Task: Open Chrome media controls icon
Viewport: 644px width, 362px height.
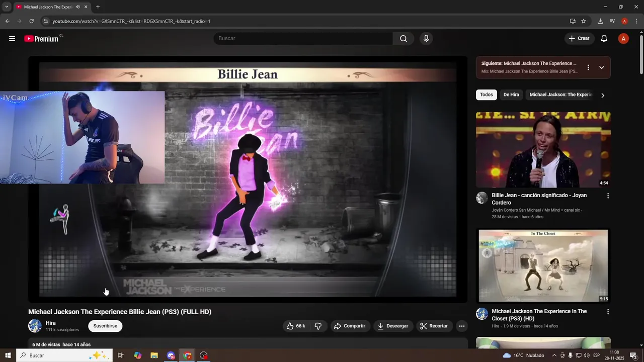Action: pos(612,21)
